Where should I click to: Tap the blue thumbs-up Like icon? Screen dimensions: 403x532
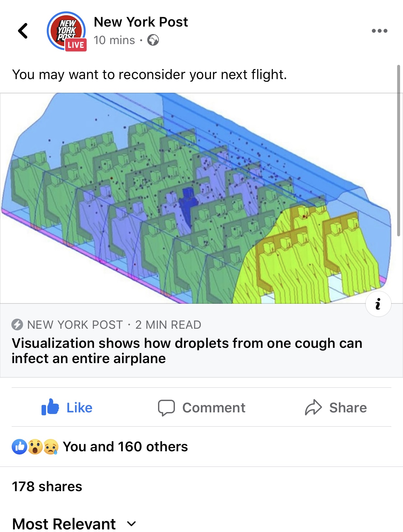pyautogui.click(x=50, y=407)
